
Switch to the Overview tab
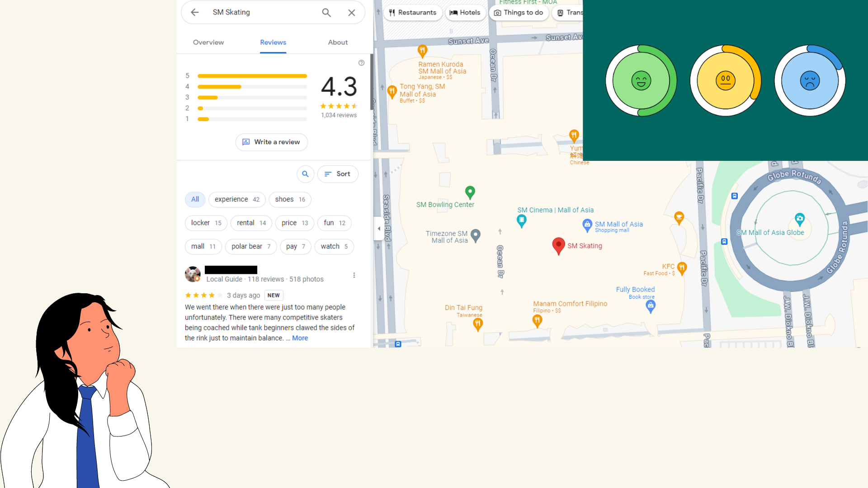(x=208, y=42)
